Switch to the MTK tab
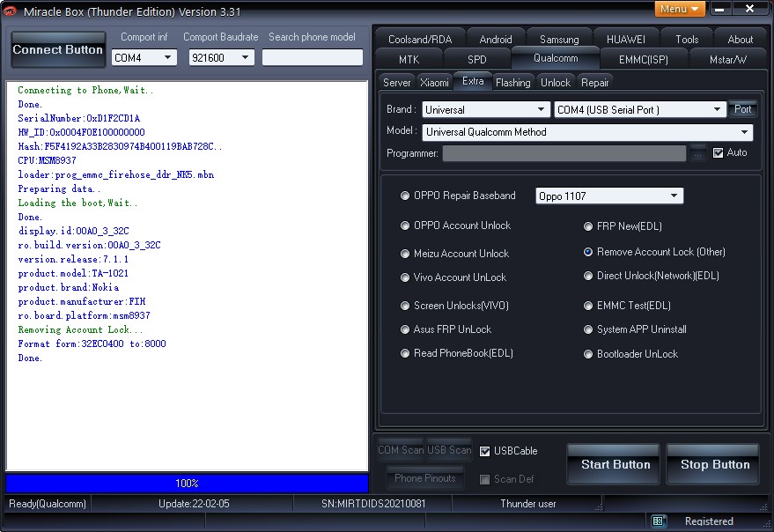774x532 pixels. pyautogui.click(x=409, y=60)
